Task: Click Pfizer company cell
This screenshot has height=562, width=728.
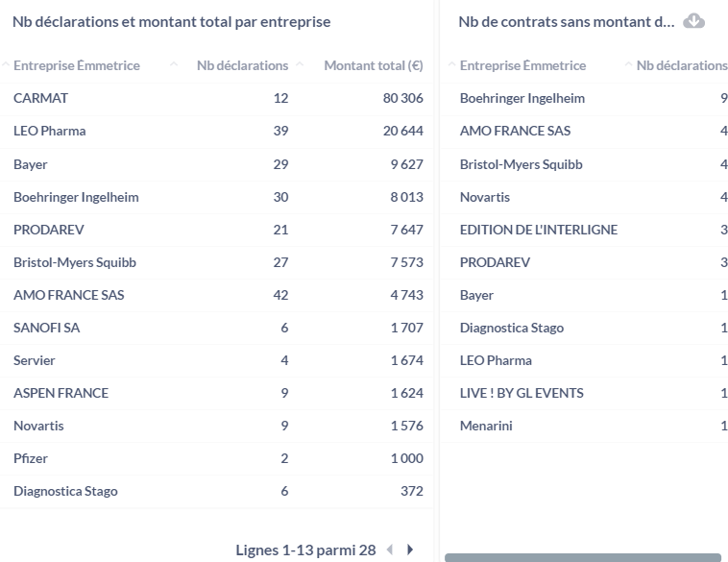Action: click(x=31, y=458)
